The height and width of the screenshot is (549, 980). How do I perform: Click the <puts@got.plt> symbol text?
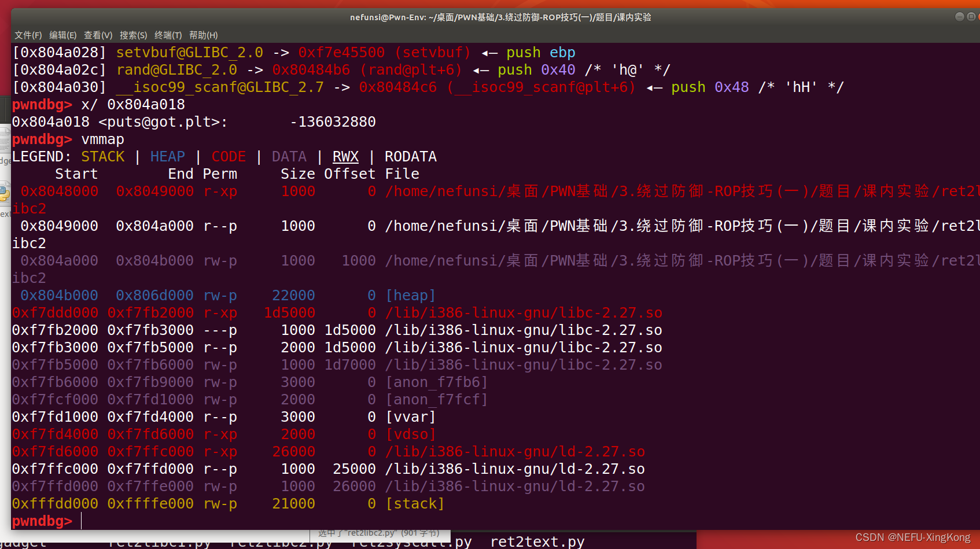pyautogui.click(x=163, y=122)
